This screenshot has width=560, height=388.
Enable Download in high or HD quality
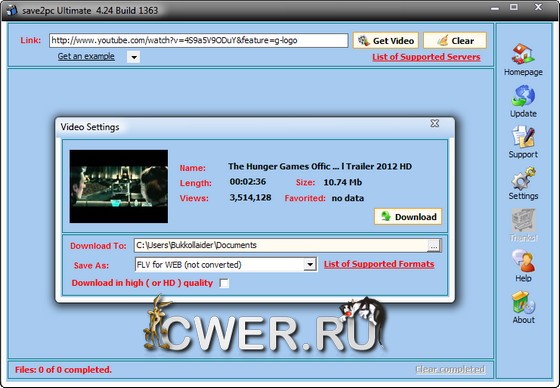click(224, 283)
